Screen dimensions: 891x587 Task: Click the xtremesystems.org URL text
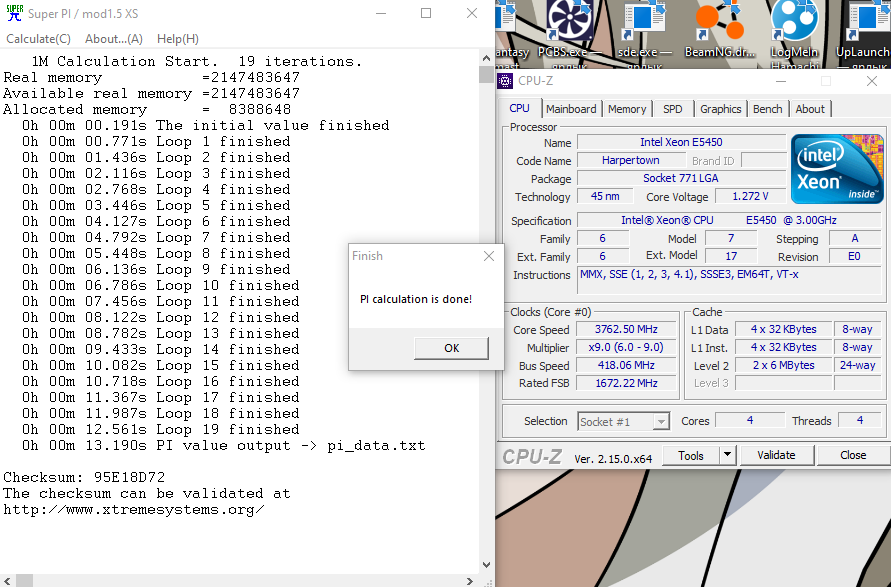(134, 510)
